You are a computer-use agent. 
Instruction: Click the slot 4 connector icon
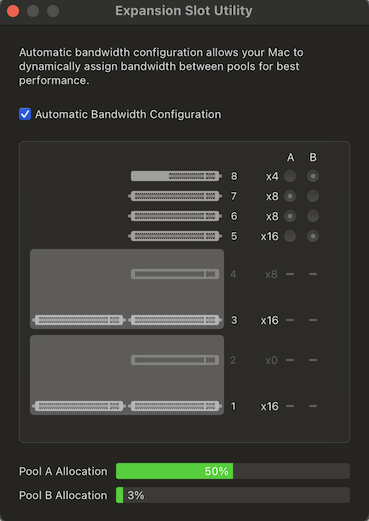175,274
